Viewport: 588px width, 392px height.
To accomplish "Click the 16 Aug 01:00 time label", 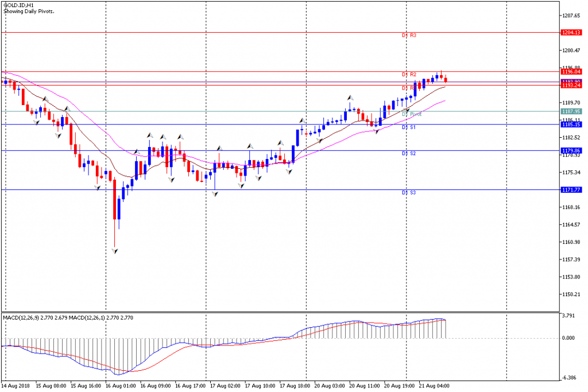I will [x=121, y=386].
